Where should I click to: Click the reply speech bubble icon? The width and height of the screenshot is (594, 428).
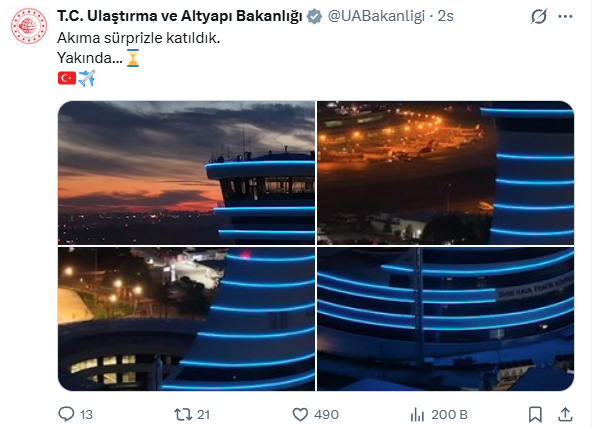(x=66, y=414)
